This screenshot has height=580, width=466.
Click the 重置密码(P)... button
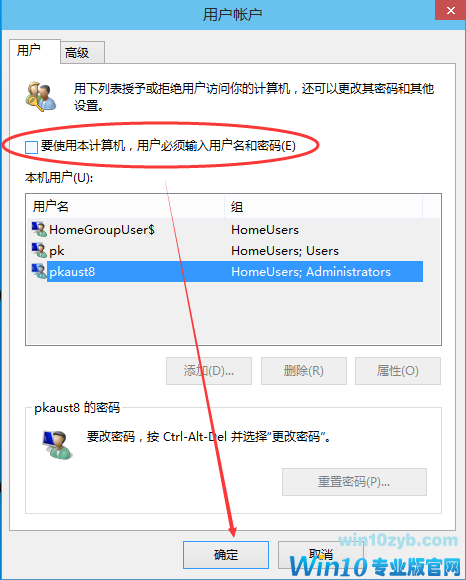pos(354,482)
